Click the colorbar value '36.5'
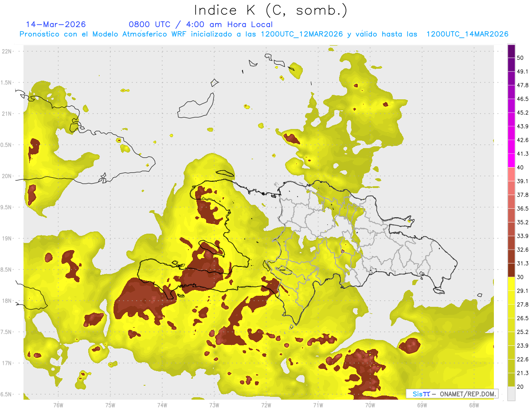The image size is (532, 411). (523, 209)
